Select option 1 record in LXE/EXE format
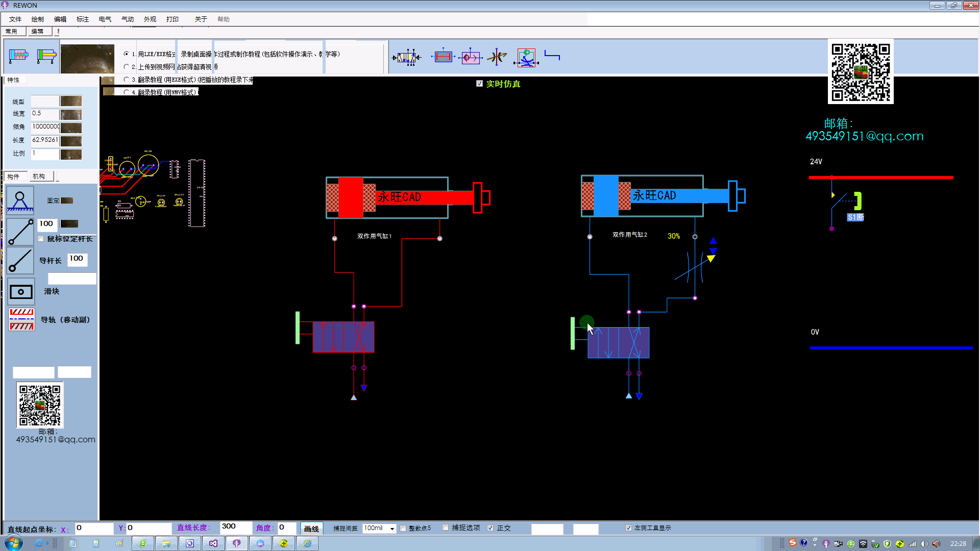Viewport: 980px width, 551px height. pyautogui.click(x=126, y=54)
